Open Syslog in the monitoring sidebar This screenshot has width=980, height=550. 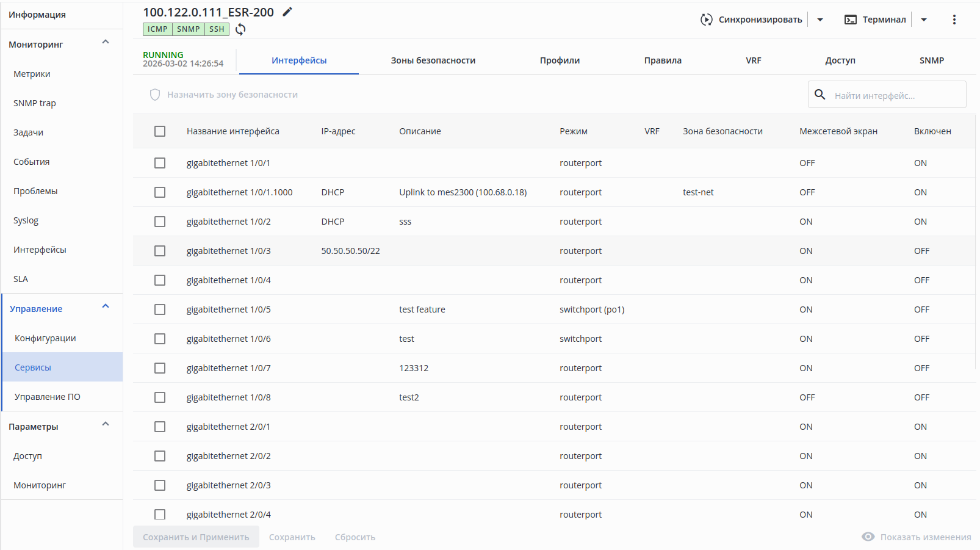26,220
